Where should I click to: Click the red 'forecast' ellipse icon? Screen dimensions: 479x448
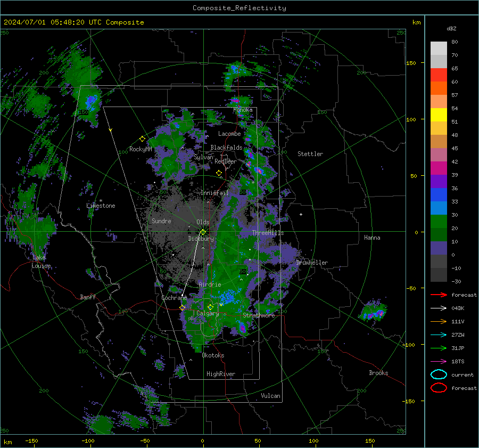pos(439,388)
